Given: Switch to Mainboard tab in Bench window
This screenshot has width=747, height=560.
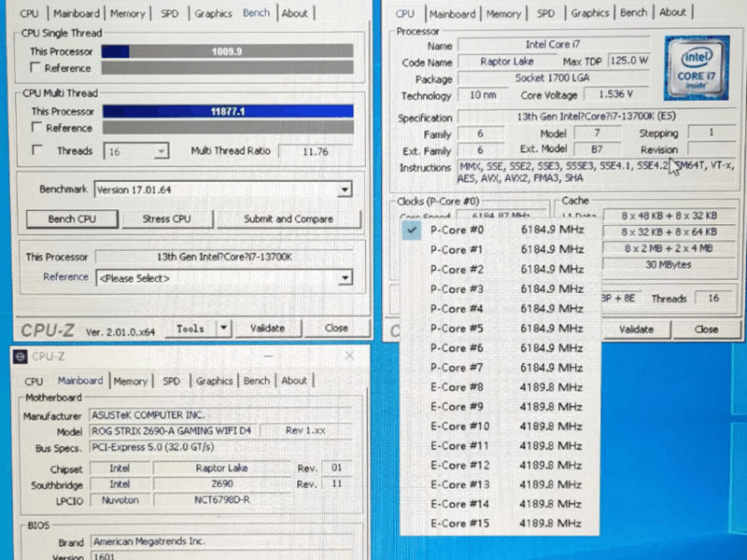Looking at the screenshot, I should [77, 13].
